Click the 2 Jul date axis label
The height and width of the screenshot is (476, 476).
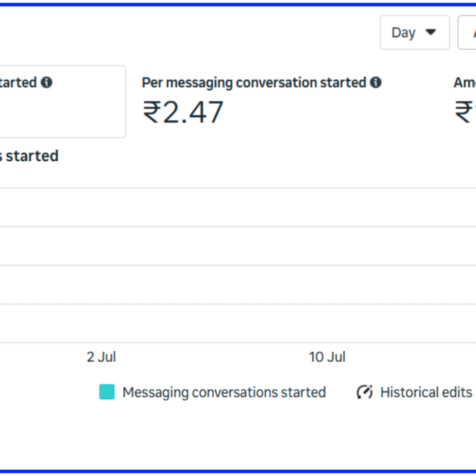pyautogui.click(x=101, y=357)
